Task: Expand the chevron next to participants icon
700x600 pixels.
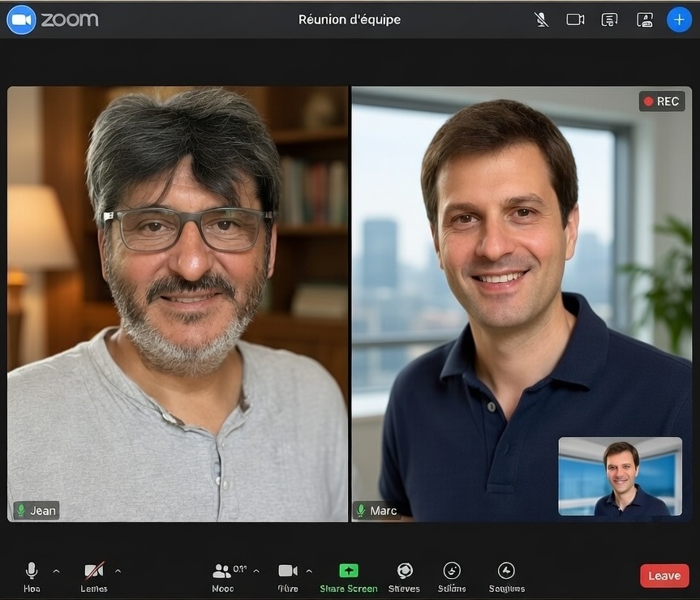Action: [256, 571]
